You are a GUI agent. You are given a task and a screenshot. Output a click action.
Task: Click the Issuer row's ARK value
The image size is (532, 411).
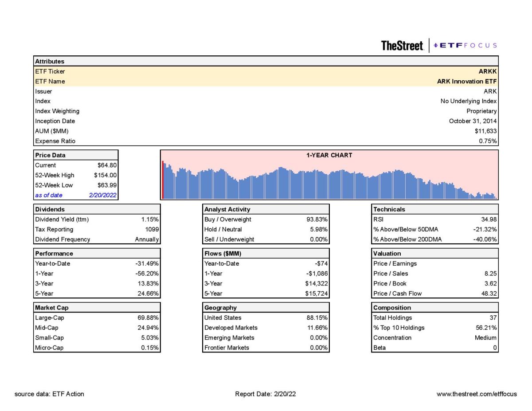click(490, 91)
